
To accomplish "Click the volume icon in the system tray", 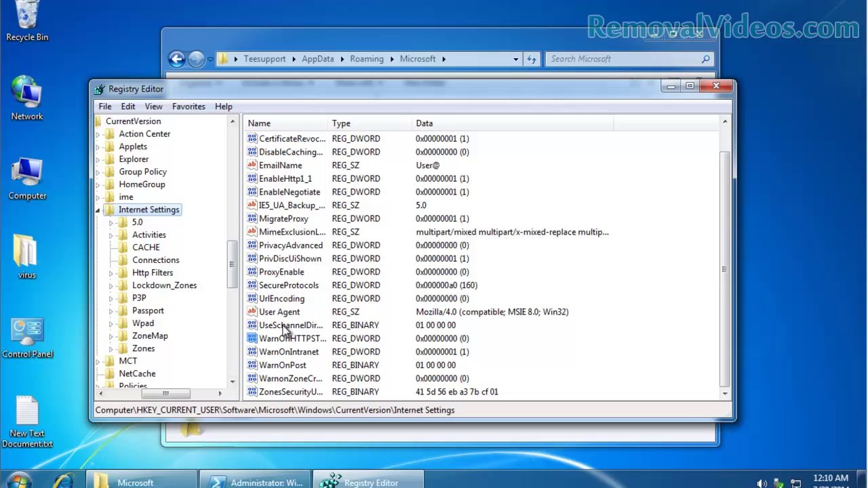I will coord(762,483).
